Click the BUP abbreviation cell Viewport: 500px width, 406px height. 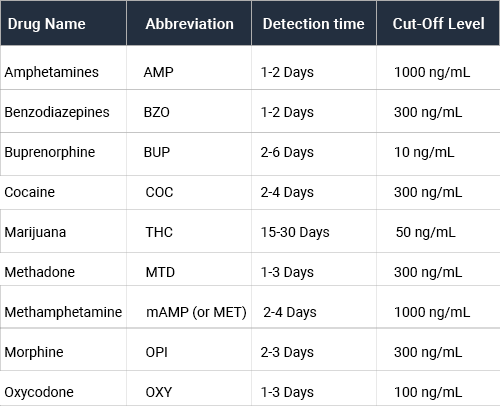189,154
